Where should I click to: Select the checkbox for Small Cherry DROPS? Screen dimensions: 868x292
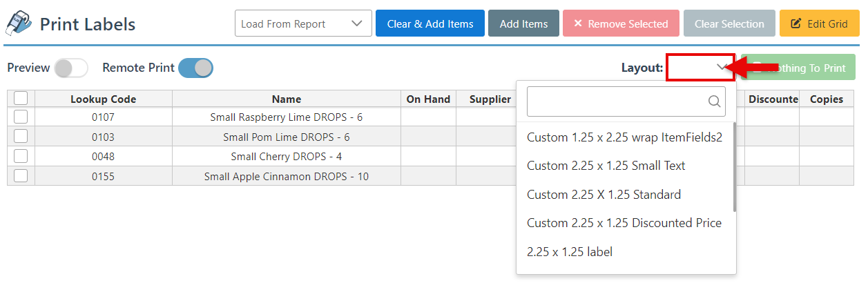(x=21, y=156)
